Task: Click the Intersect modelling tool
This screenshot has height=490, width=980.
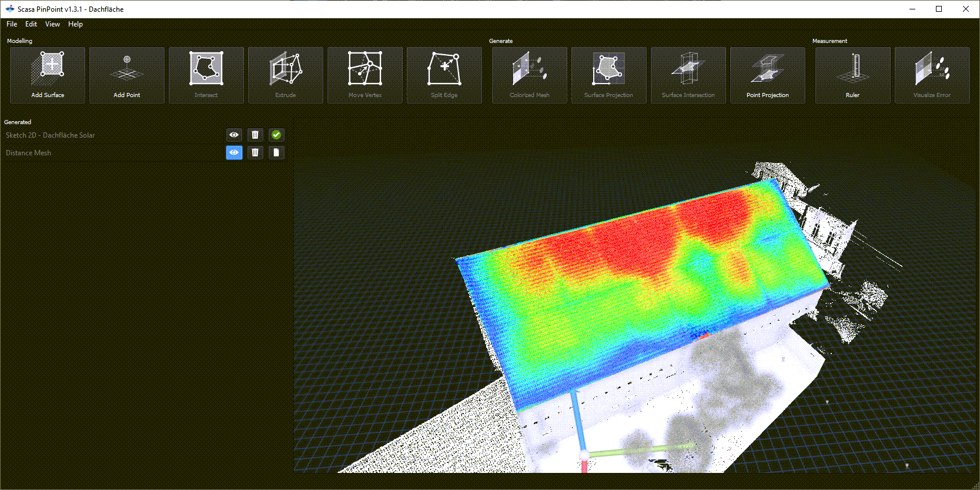Action: click(x=206, y=75)
